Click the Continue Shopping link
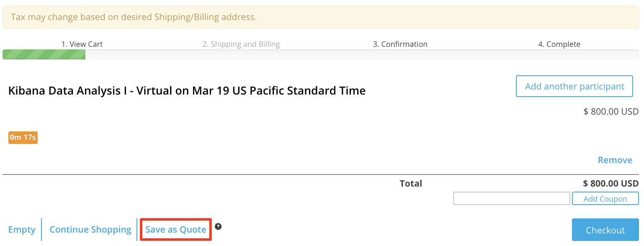This screenshot has width=644, height=246. pyautogui.click(x=90, y=230)
